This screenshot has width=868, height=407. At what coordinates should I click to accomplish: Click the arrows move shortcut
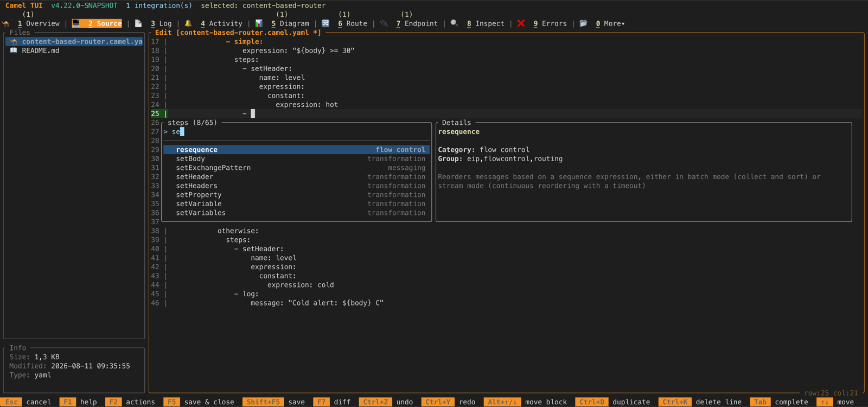pyautogui.click(x=835, y=402)
